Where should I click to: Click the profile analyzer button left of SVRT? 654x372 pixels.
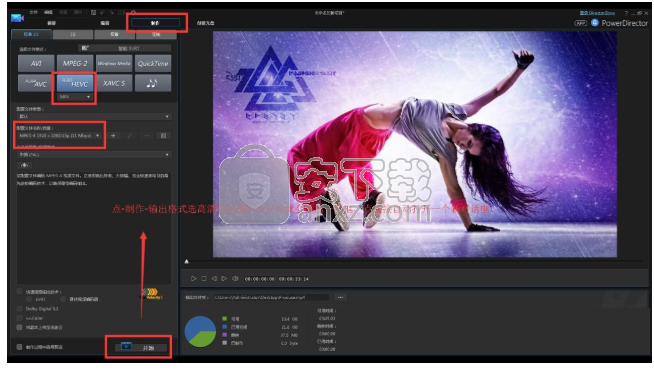pyautogui.click(x=86, y=48)
